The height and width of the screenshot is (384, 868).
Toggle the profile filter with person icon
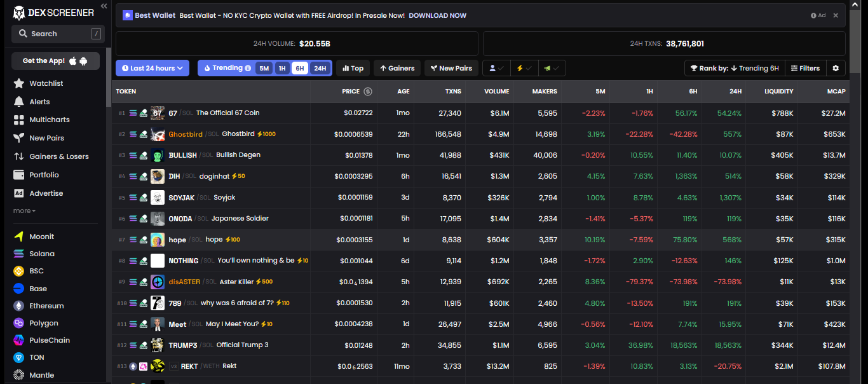[496, 68]
